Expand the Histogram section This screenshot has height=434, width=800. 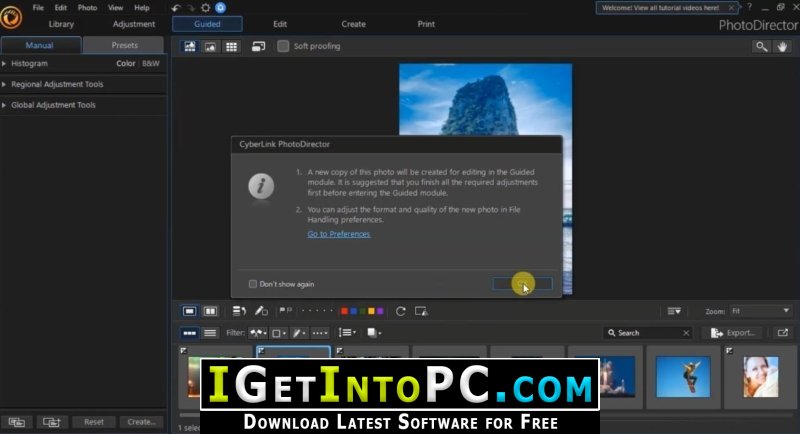pyautogui.click(x=4, y=63)
